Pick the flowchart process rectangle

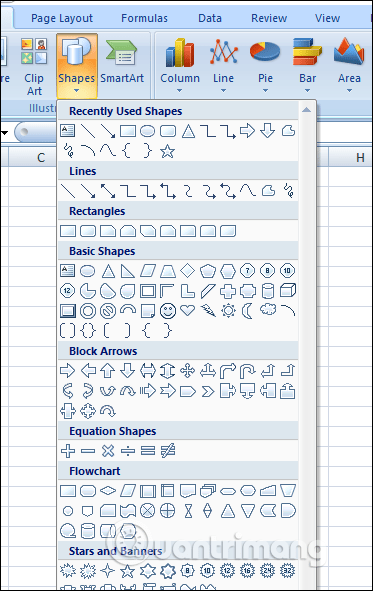pyautogui.click(x=68, y=490)
